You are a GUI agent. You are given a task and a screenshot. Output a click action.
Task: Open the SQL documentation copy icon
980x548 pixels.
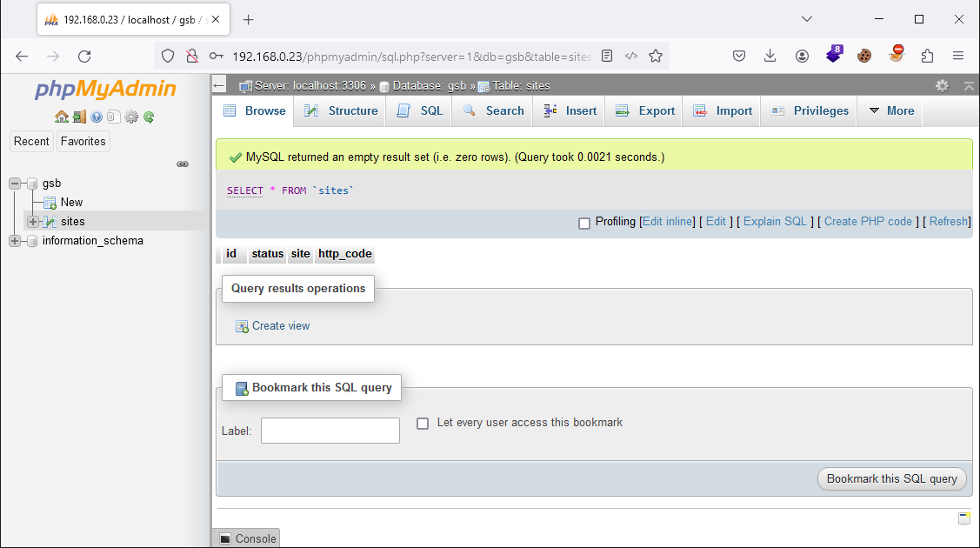[113, 117]
